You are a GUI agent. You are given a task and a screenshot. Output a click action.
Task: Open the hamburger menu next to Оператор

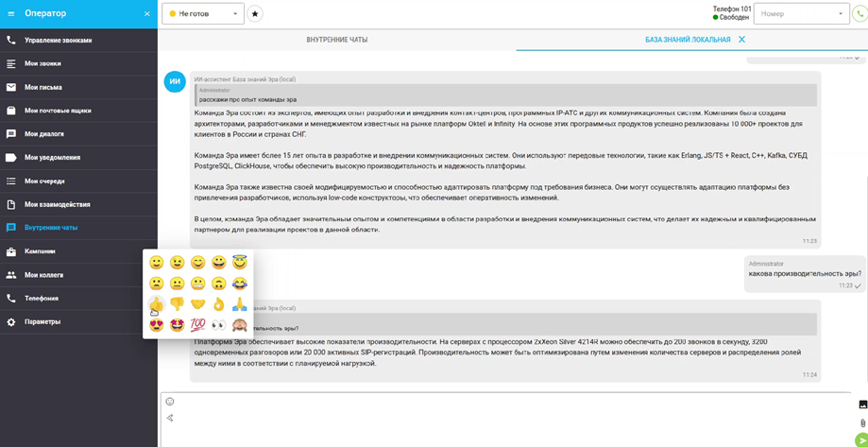(11, 13)
